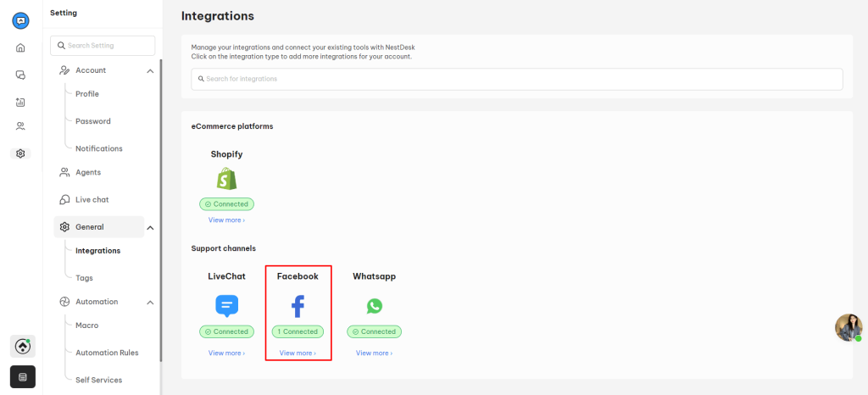The height and width of the screenshot is (395, 868).
Task: Open the home icon in left rail
Action: pyautogui.click(x=20, y=47)
